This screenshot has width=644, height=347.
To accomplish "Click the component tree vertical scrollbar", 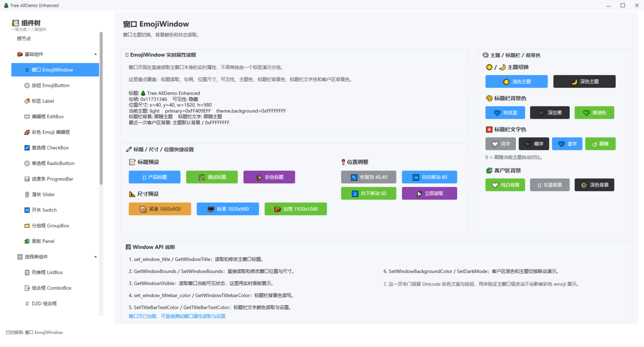I will (x=101, y=108).
